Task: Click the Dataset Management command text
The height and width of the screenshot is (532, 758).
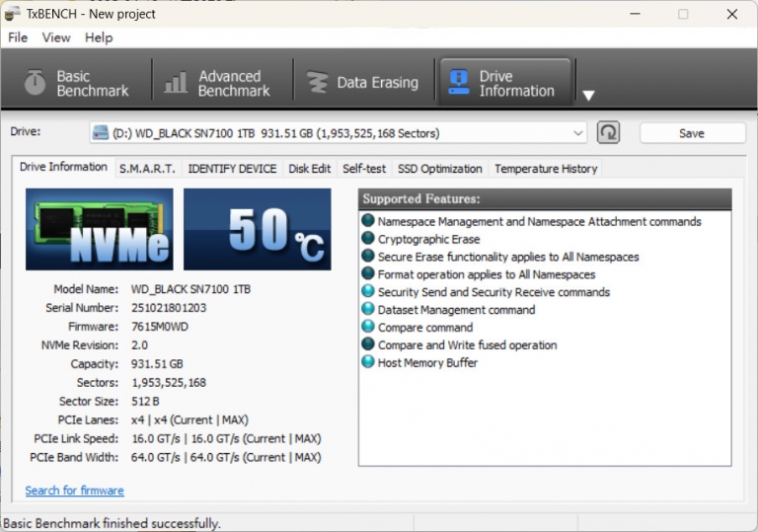Action: pyautogui.click(x=456, y=310)
